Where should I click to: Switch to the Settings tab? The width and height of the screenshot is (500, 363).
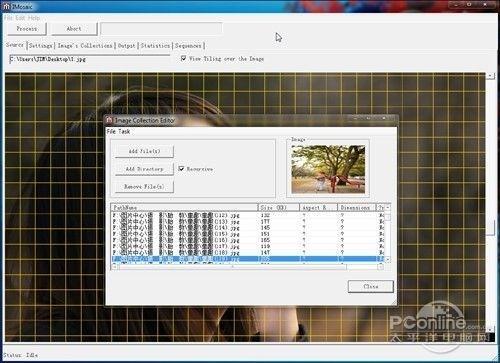click(41, 46)
